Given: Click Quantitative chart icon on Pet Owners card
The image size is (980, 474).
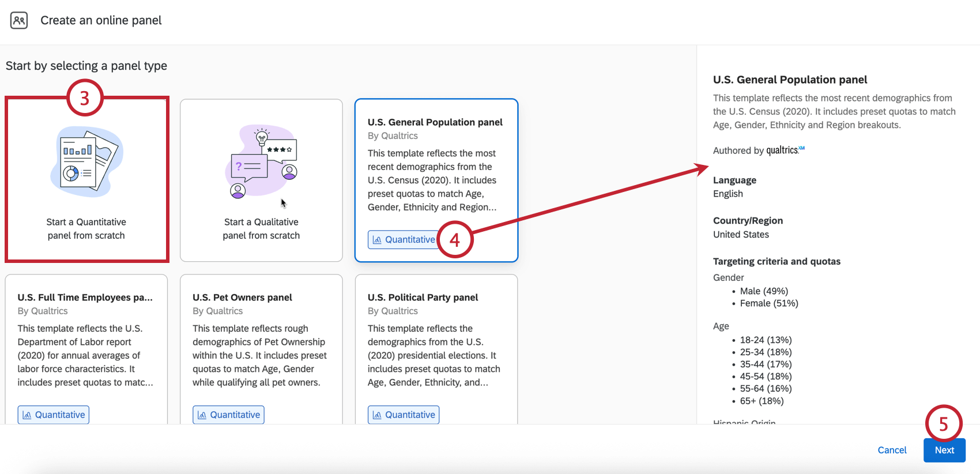Looking at the screenshot, I should pos(202,415).
